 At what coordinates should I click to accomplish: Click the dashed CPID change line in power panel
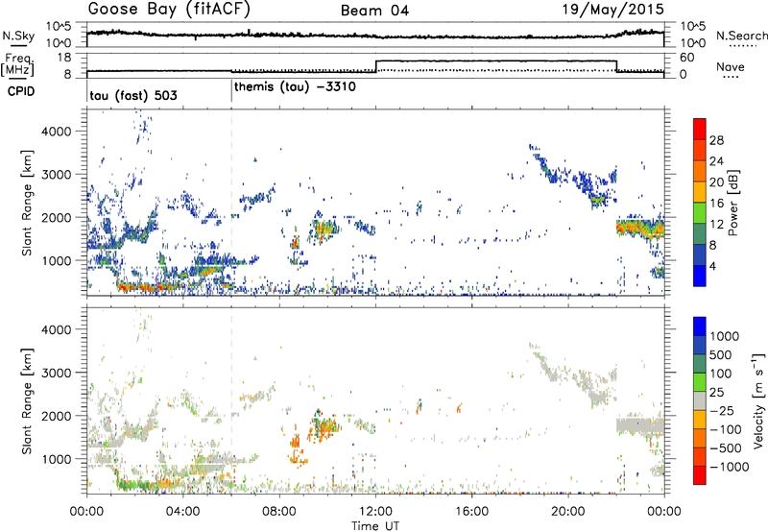231,203
